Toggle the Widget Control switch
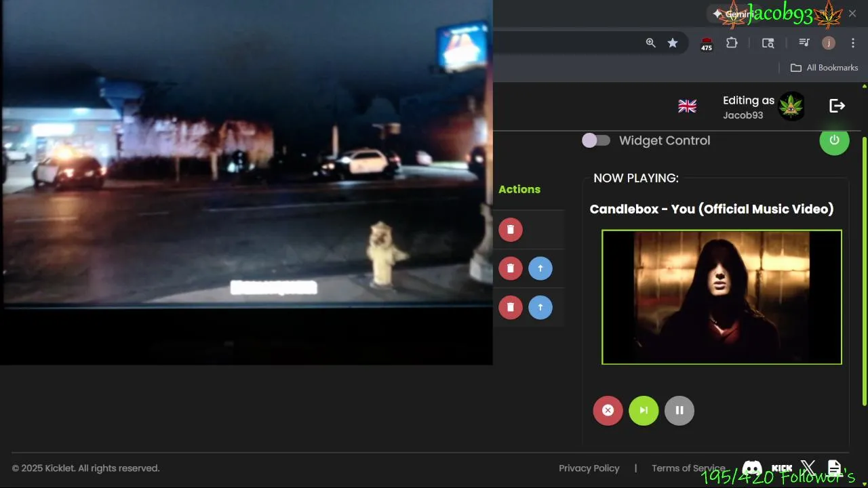 (x=596, y=140)
